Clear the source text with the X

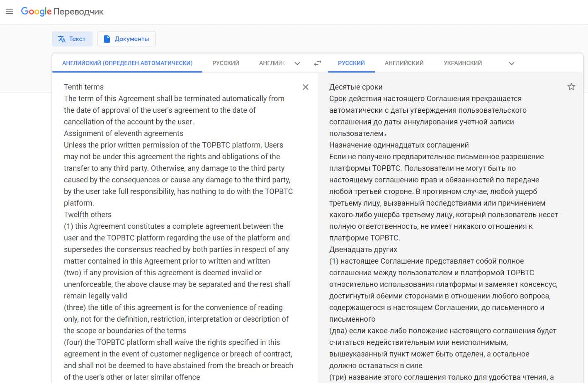click(x=306, y=87)
